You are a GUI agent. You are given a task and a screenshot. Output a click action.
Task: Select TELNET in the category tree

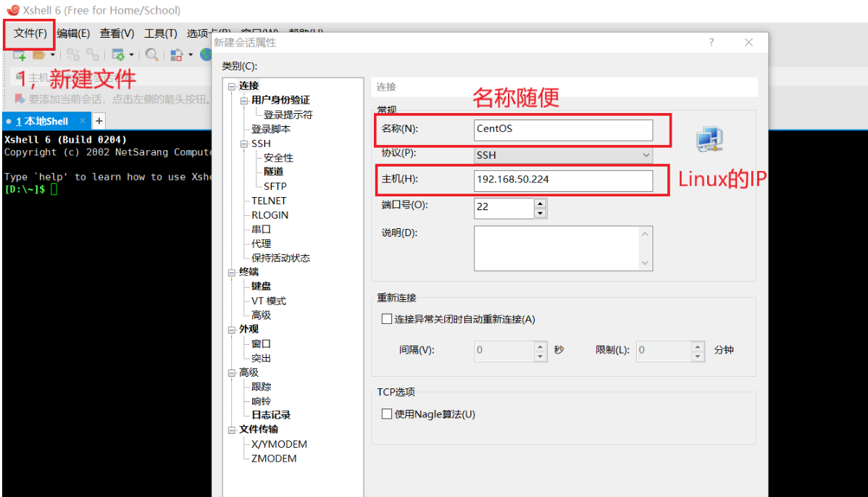[x=269, y=201]
